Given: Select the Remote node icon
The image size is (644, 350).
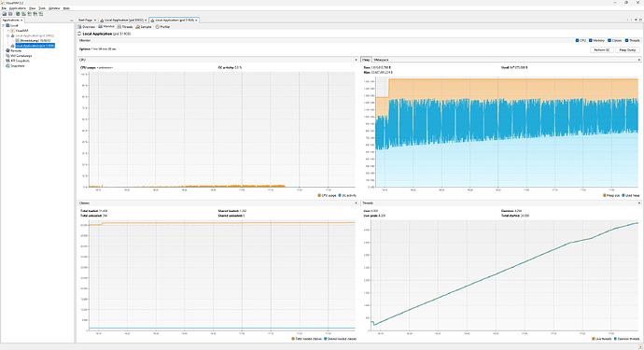Looking at the screenshot, I should point(7,50).
